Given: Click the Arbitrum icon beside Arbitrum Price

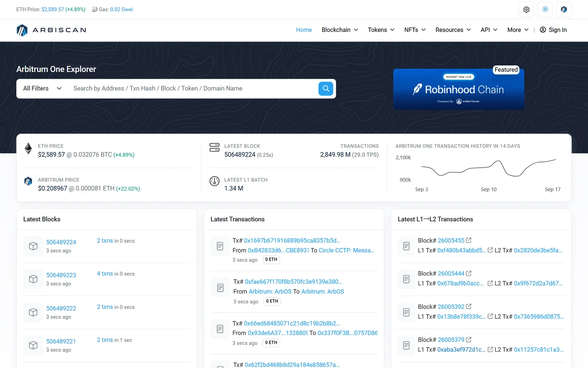Looking at the screenshot, I should pos(28,181).
